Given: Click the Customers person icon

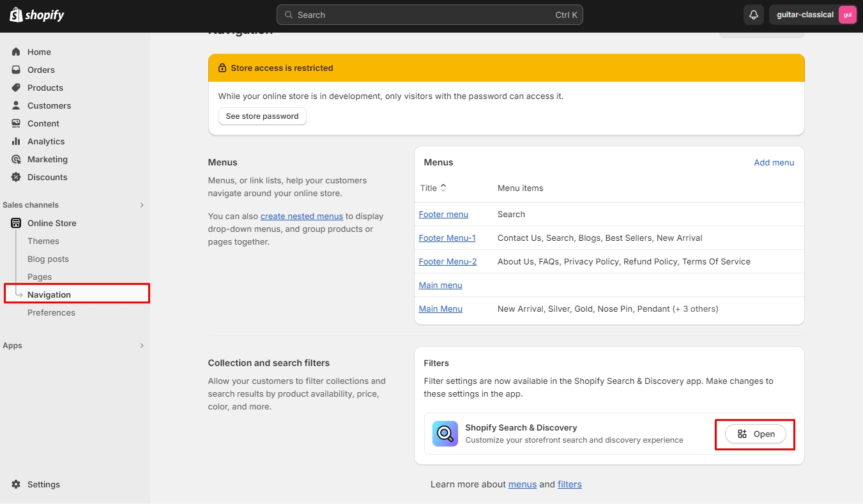Looking at the screenshot, I should (x=16, y=105).
